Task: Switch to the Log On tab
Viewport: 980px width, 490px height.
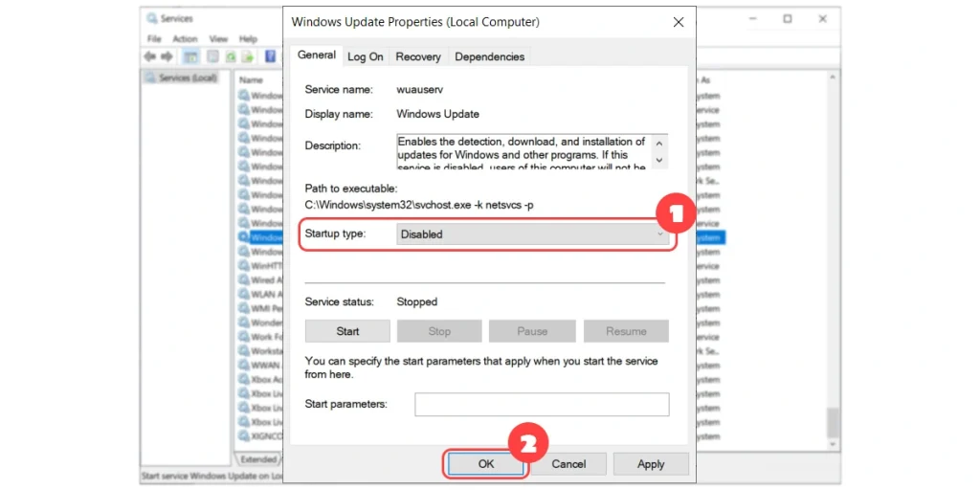Action: (x=365, y=56)
